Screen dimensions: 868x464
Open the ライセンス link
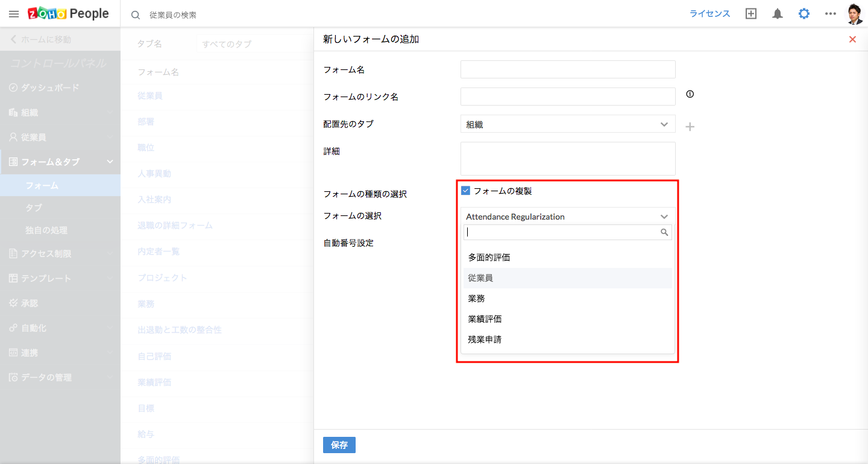click(709, 13)
